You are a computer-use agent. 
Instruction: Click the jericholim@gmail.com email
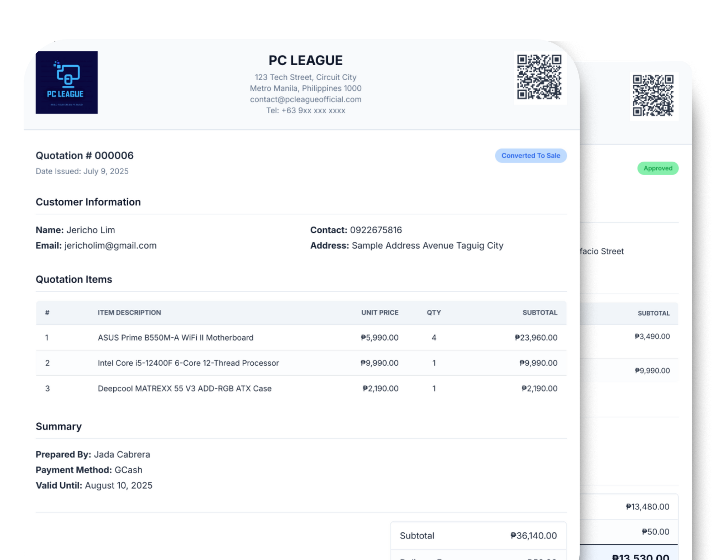(x=110, y=246)
